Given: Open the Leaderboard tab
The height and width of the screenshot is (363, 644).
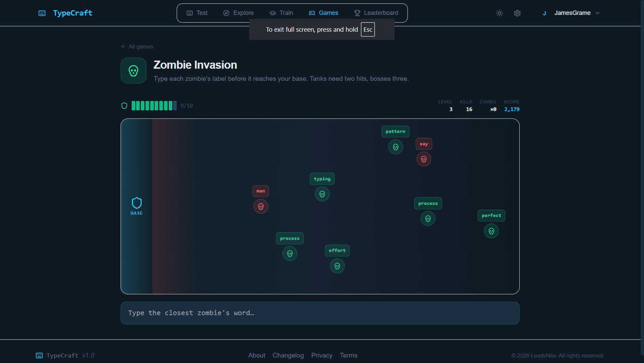Looking at the screenshot, I should point(376,13).
